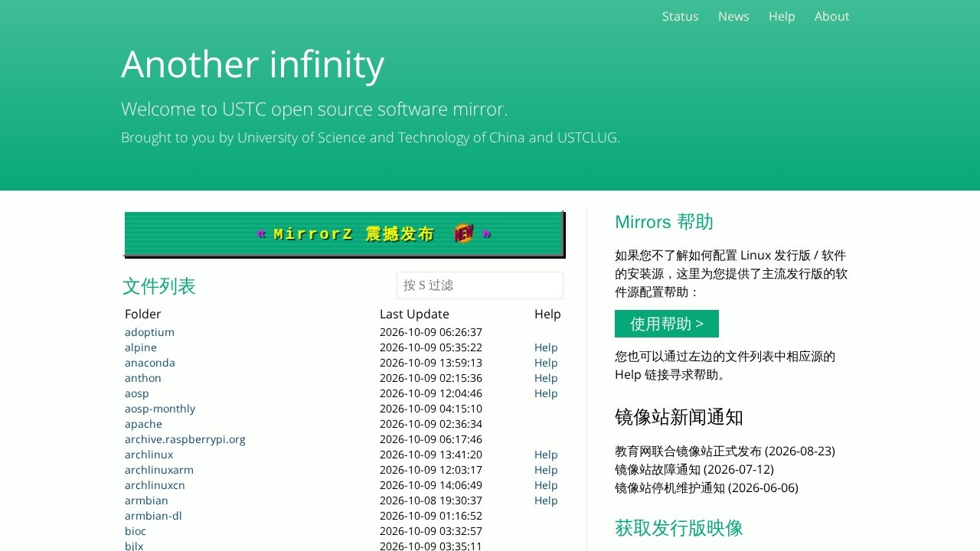Open the archlinuxcn folder
Screen dimensions: 980x551
point(155,485)
